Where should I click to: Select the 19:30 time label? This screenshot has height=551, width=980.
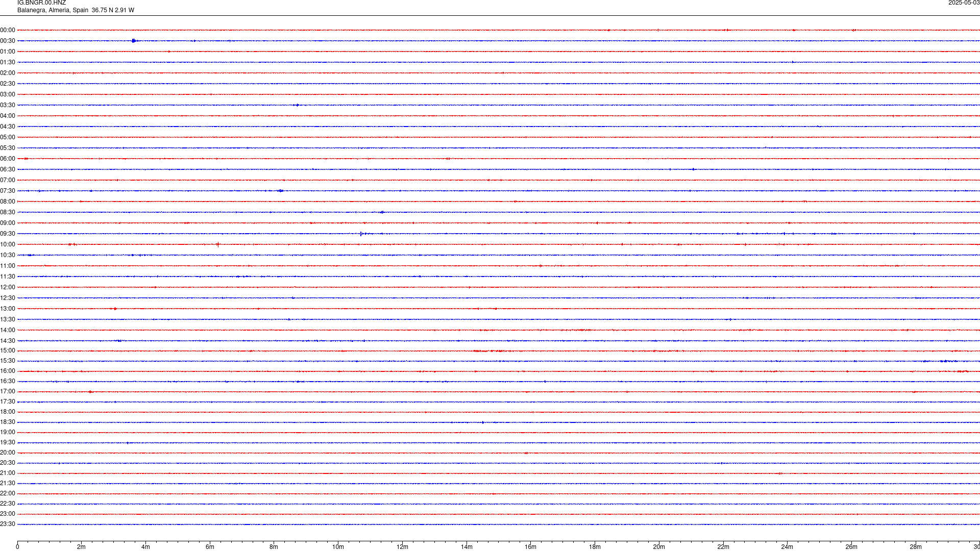8,442
